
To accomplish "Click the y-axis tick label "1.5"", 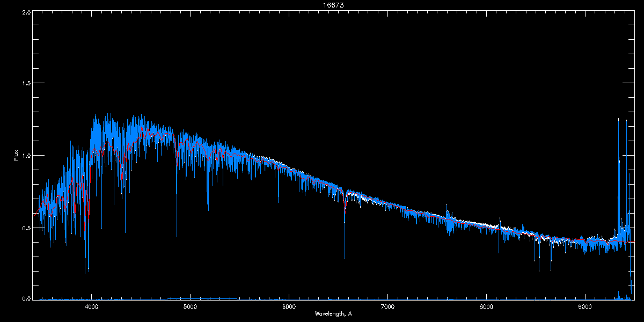I will (26, 84).
